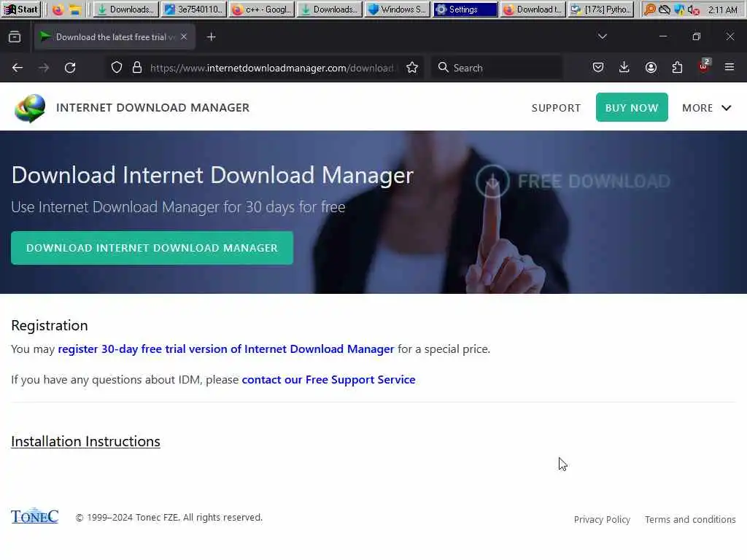Open the extensions puzzle icon
747x560 pixels.
click(x=677, y=67)
